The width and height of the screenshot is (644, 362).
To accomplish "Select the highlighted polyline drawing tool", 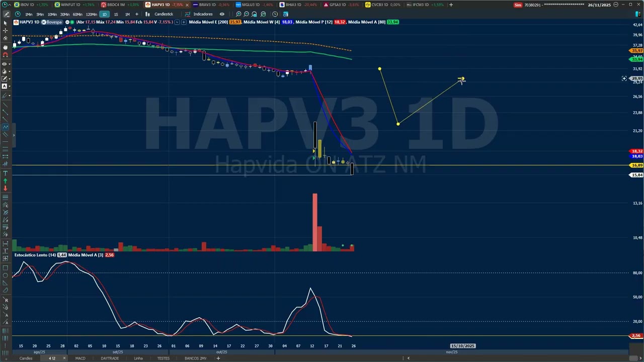I will coord(6,127).
